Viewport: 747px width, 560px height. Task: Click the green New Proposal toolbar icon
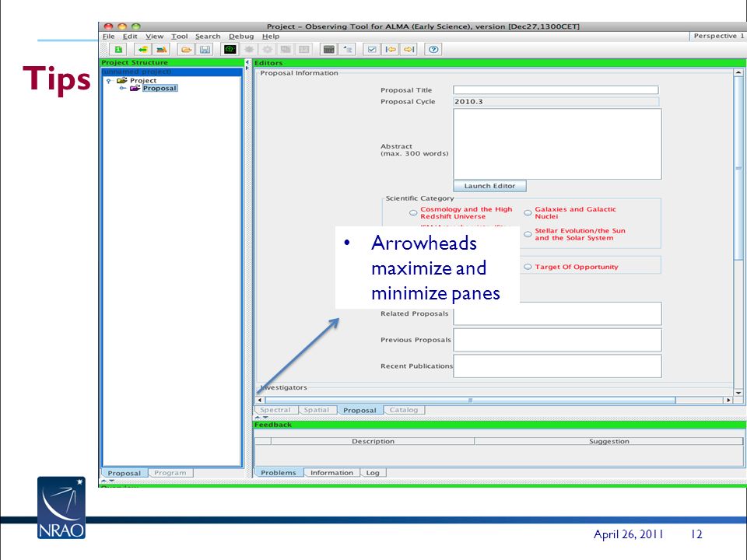[118, 50]
